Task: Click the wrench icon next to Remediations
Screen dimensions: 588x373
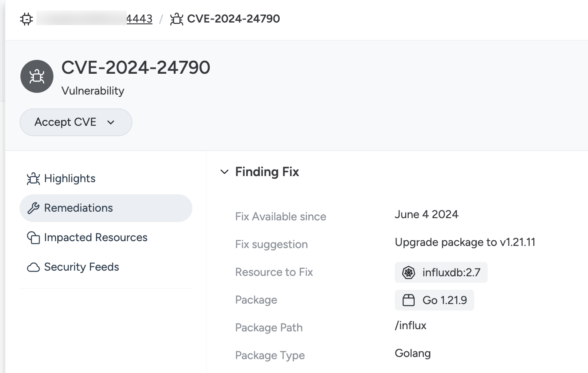Action: [x=33, y=208]
